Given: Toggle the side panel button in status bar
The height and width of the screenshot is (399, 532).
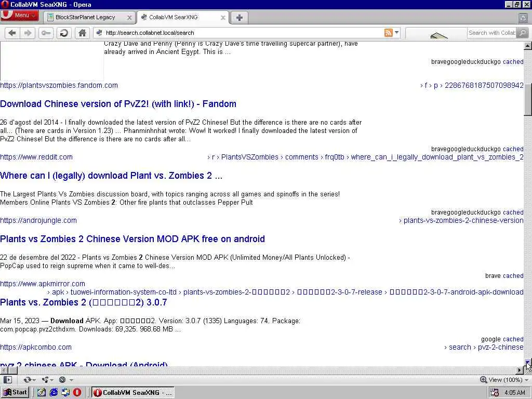Looking at the screenshot, I should (x=8, y=380).
